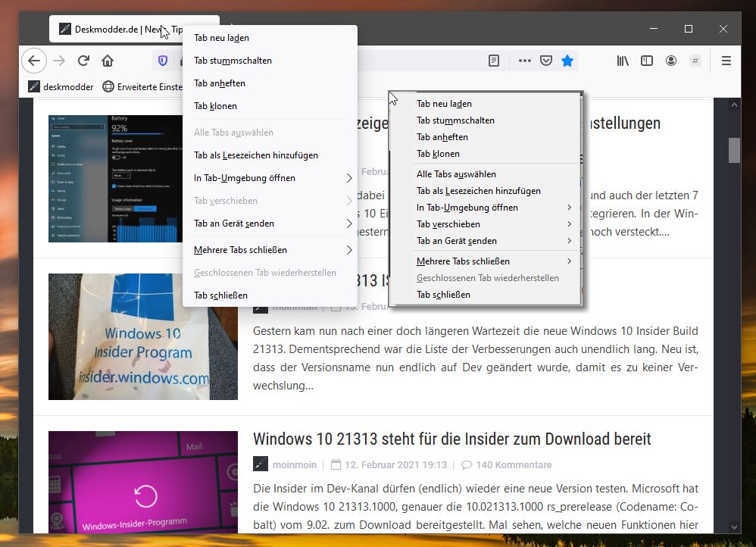
Task: Open the hamburger application menu
Action: (x=726, y=61)
